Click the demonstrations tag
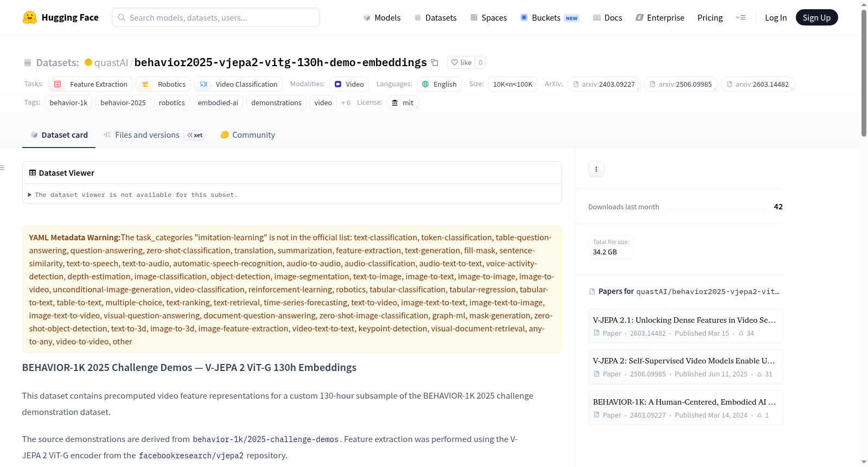Image resolution: width=868 pixels, height=467 pixels. click(x=276, y=103)
